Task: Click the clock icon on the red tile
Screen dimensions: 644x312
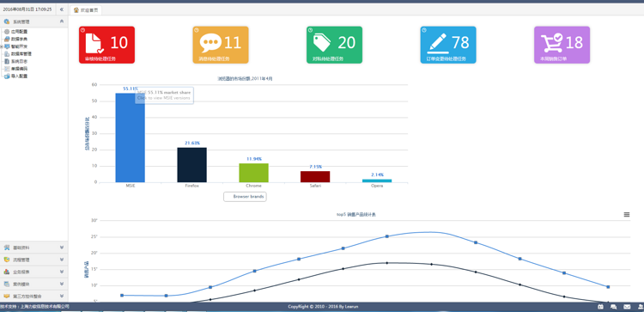Action: (x=82, y=30)
